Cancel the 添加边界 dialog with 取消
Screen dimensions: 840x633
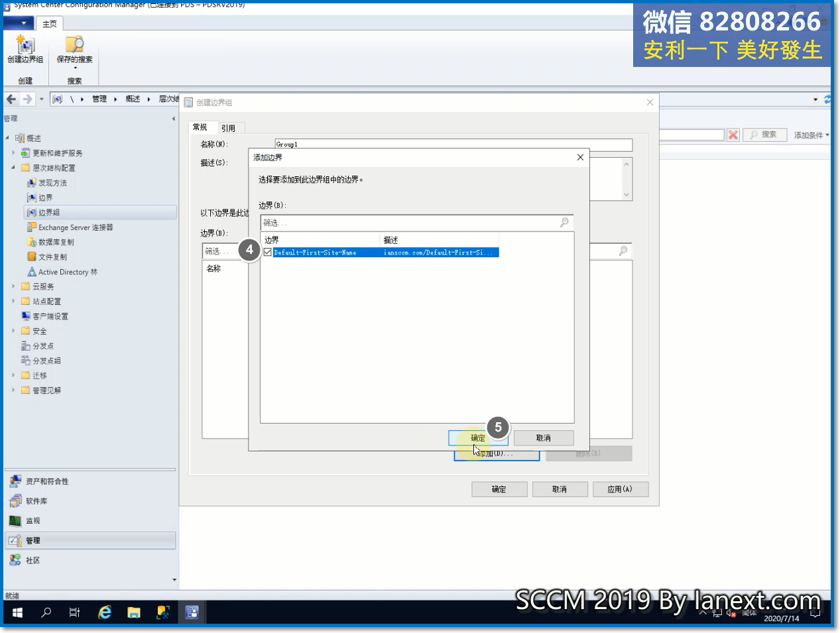[544, 438]
